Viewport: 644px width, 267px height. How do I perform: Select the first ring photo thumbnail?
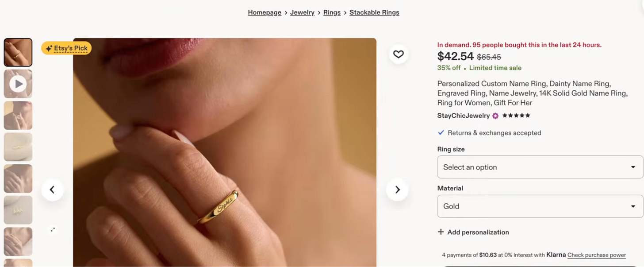[18, 52]
